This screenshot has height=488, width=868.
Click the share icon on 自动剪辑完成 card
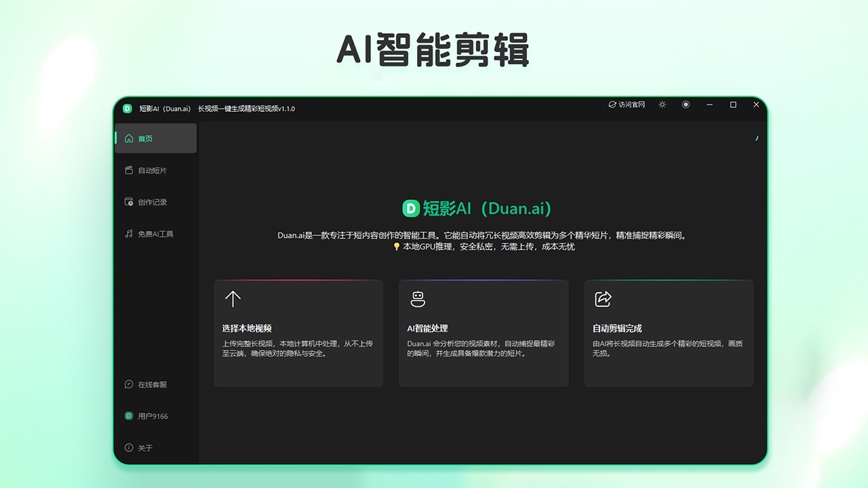coord(603,298)
